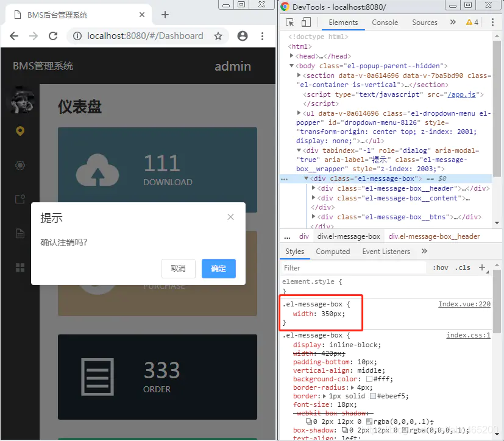This screenshot has height=441, width=504.
Task: Go forward in browser history
Action: pos(34,36)
